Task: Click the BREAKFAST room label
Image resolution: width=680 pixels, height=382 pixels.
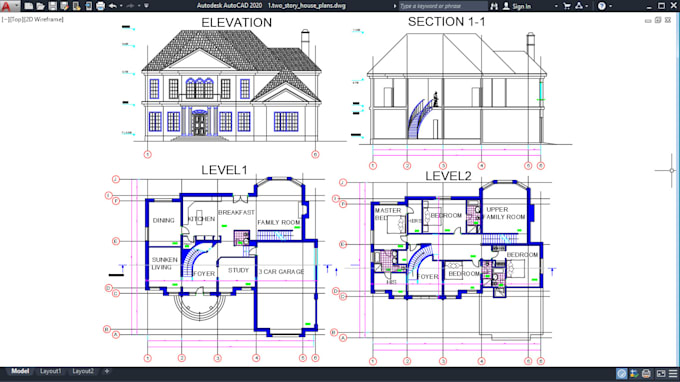Action: pos(236,212)
